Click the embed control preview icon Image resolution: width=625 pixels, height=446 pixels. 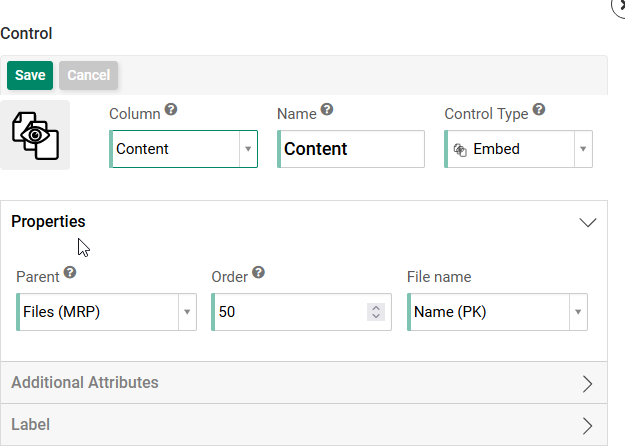[35, 135]
